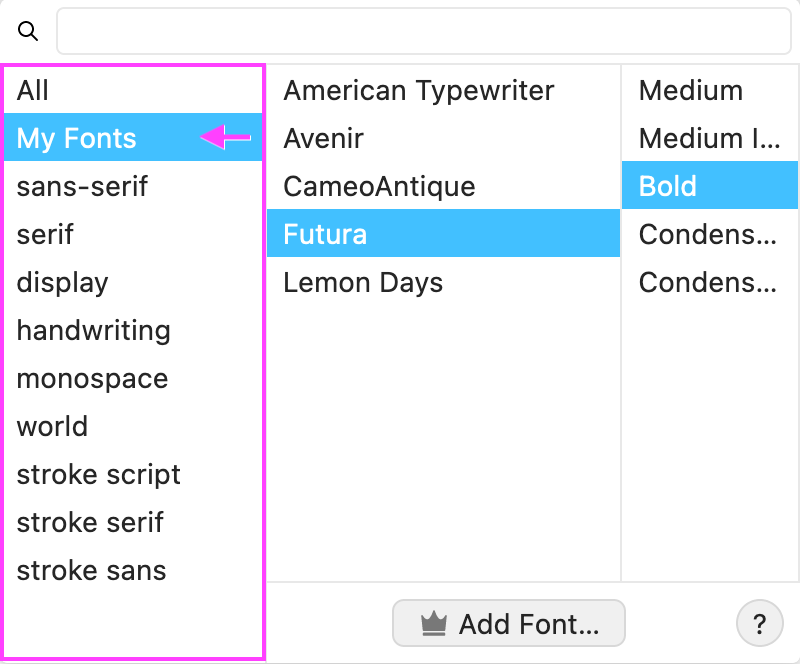800x664 pixels.
Task: Pick the stroke serif category
Action: pyautogui.click(x=90, y=523)
